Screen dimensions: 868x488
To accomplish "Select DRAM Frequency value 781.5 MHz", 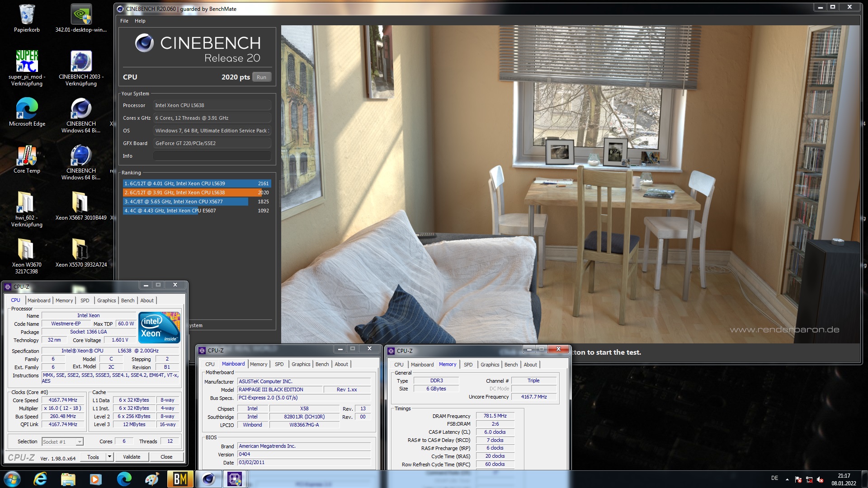I will [x=495, y=416].
